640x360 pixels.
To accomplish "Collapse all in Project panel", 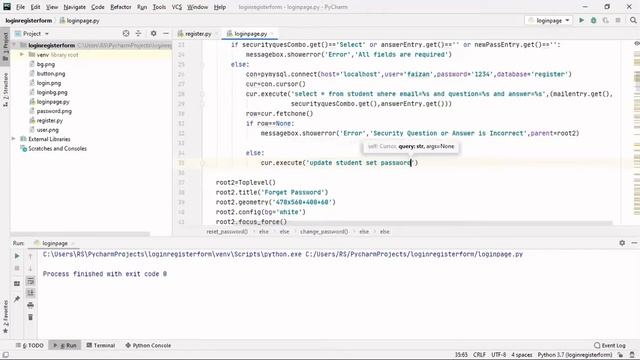I will pyautogui.click(x=138, y=33).
